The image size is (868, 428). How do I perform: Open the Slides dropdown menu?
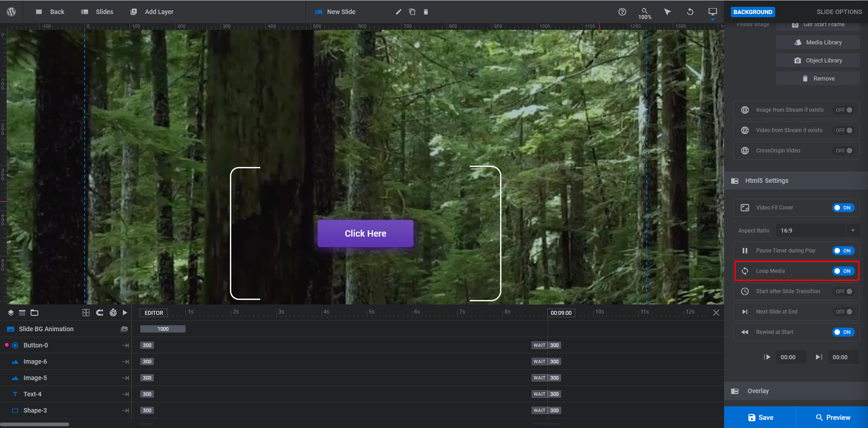pyautogui.click(x=97, y=12)
